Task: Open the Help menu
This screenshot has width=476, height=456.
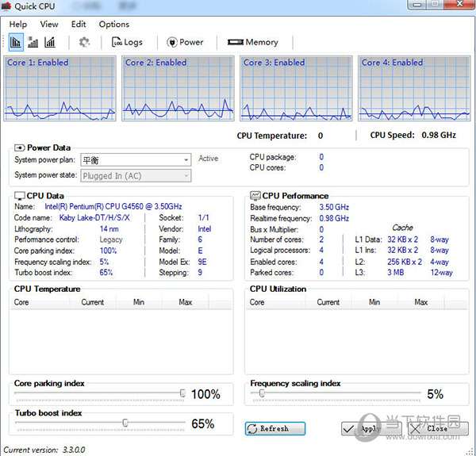Action: pyautogui.click(x=17, y=25)
